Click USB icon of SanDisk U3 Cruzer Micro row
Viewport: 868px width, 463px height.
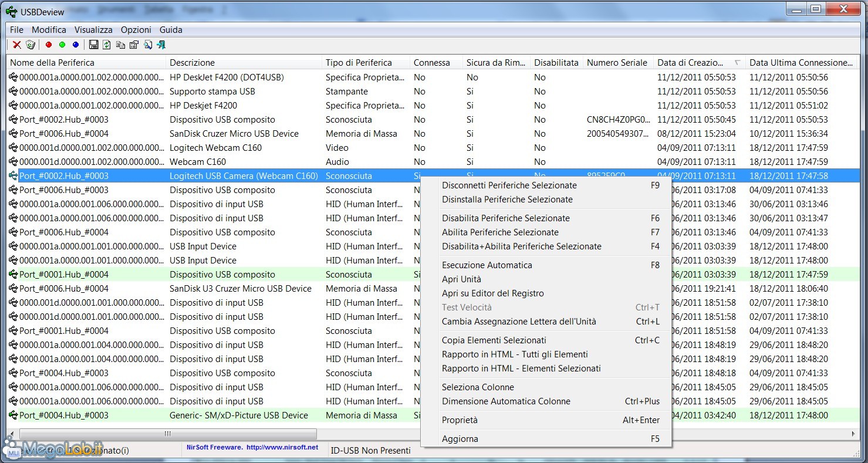tap(13, 289)
